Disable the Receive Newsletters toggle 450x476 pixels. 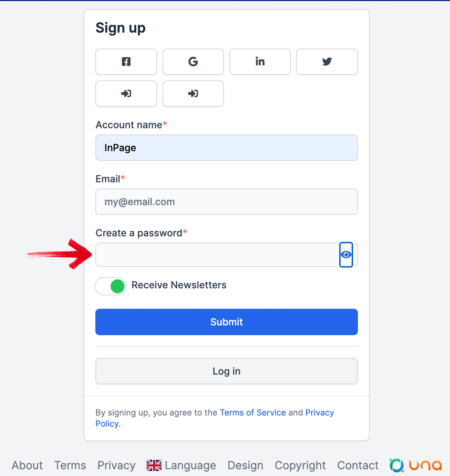coord(111,286)
